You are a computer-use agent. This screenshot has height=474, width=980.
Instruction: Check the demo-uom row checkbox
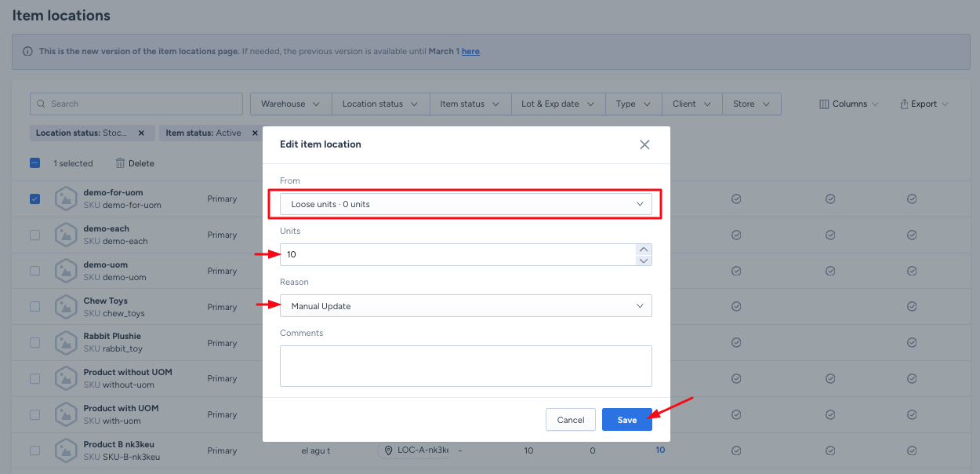click(x=34, y=271)
